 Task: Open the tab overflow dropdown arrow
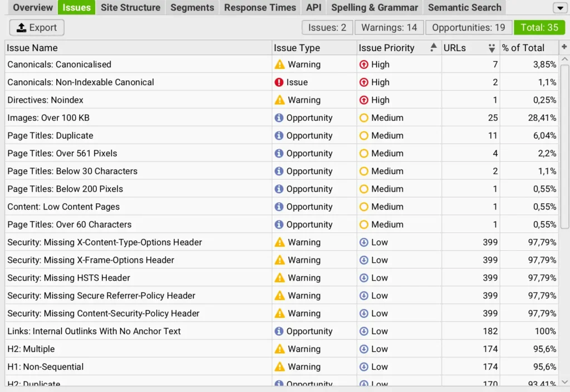pos(559,8)
